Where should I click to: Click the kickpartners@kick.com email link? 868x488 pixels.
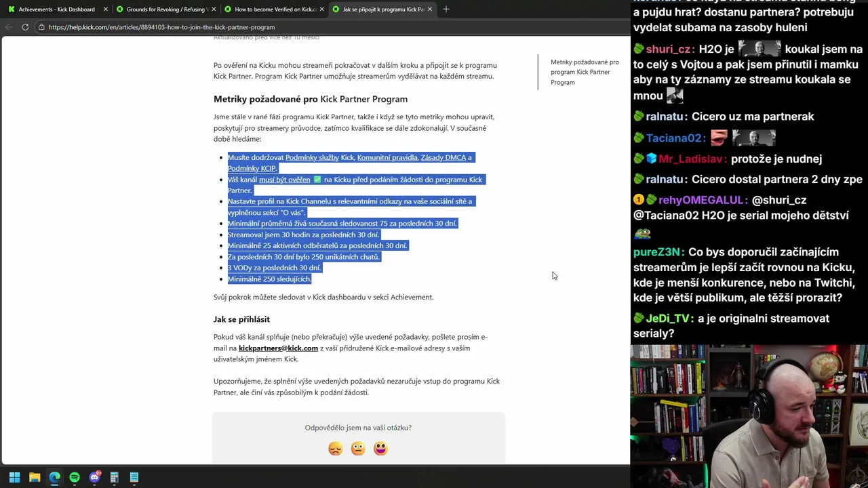[278, 348]
